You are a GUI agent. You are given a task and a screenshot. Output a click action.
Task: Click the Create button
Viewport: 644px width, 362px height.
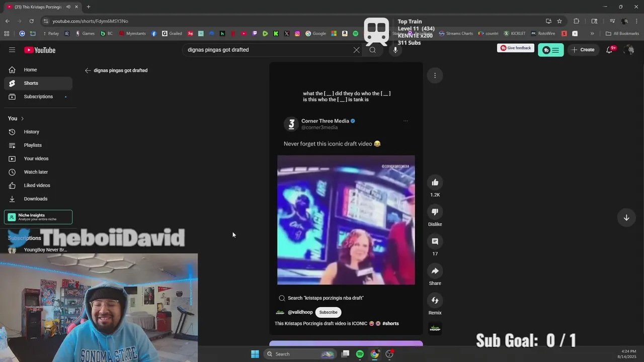[583, 50]
